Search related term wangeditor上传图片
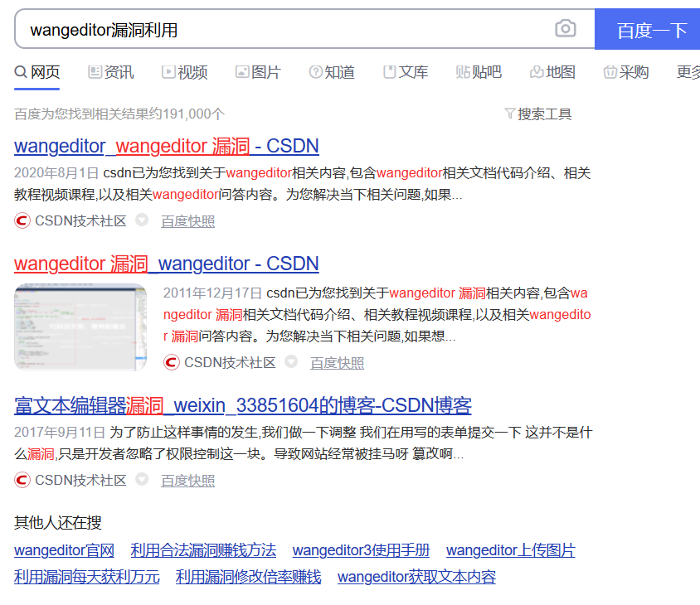700x605 pixels. (x=511, y=550)
